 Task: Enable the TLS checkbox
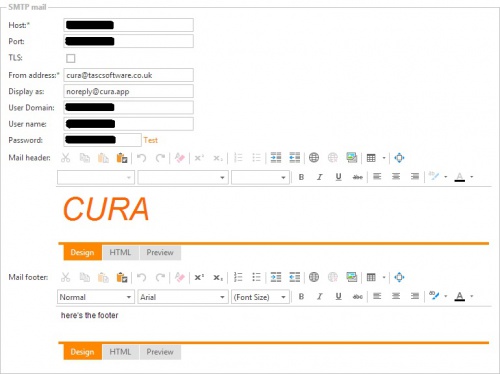coord(71,58)
